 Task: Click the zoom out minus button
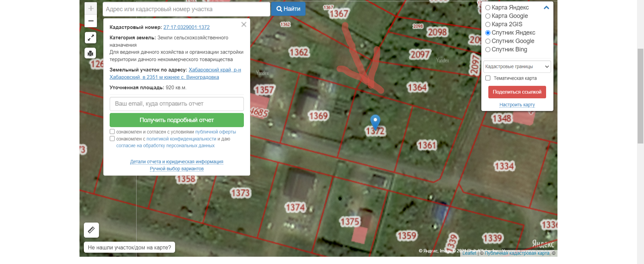91,21
